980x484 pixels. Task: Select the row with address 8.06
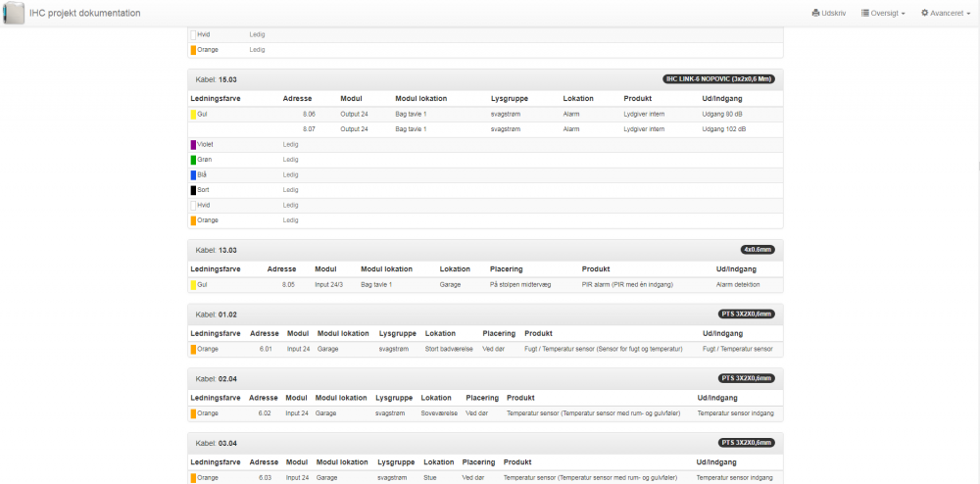pos(485,115)
